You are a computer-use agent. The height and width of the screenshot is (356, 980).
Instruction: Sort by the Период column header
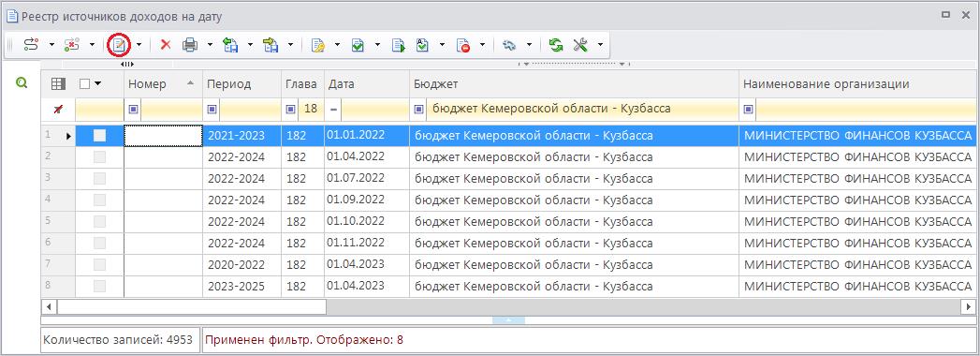tap(241, 83)
